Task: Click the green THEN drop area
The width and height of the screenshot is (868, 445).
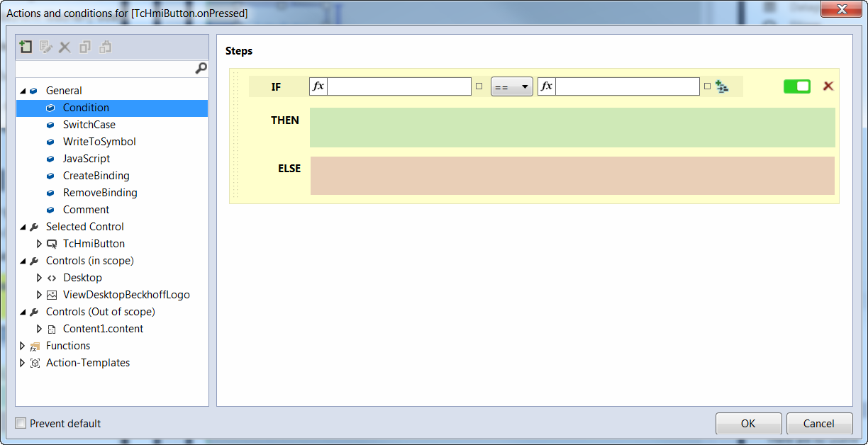Action: tap(572, 128)
